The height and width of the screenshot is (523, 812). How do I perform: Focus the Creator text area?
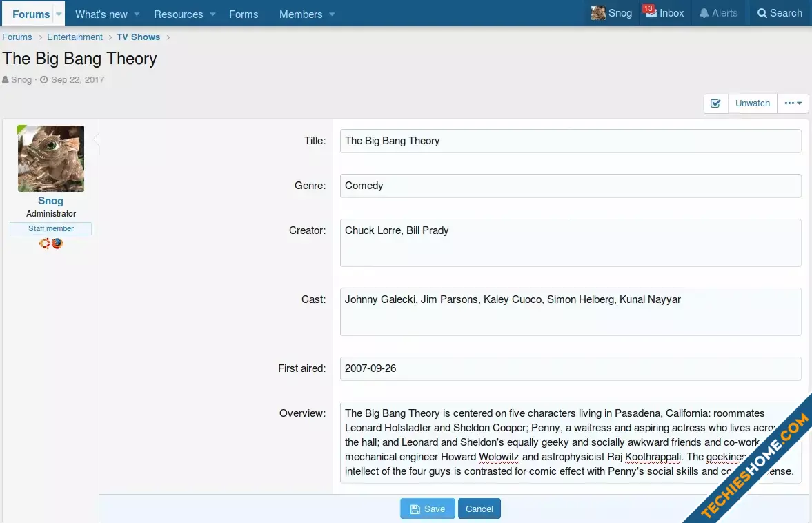pos(571,243)
